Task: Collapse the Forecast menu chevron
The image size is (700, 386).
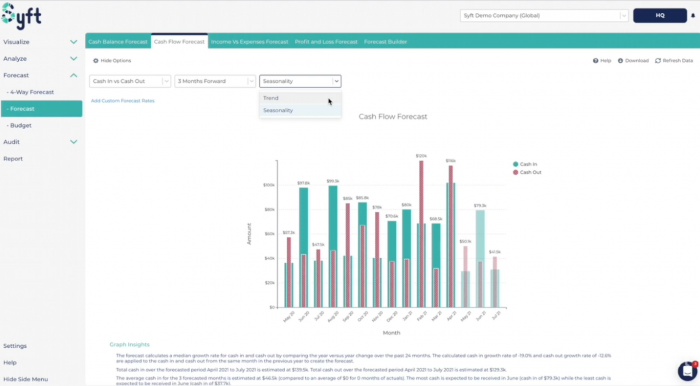Action: pyautogui.click(x=73, y=75)
